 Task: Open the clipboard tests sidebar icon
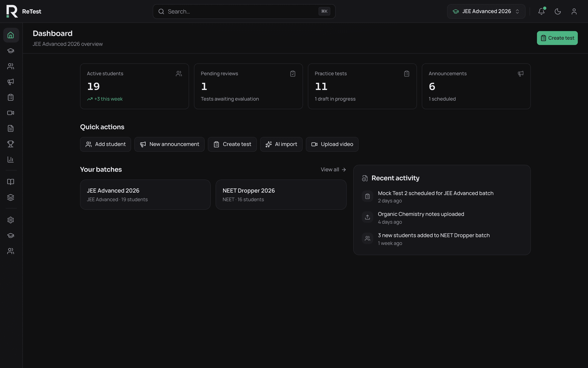point(11,97)
